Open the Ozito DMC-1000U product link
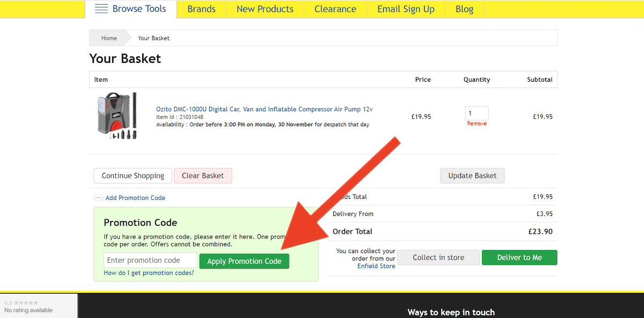This screenshot has width=644, height=318. (265, 109)
